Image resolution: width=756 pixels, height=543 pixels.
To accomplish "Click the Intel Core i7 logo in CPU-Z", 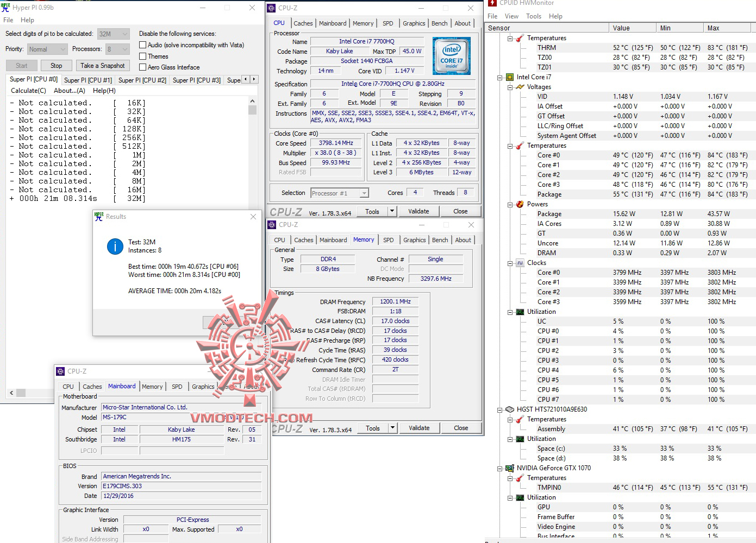I will click(452, 56).
